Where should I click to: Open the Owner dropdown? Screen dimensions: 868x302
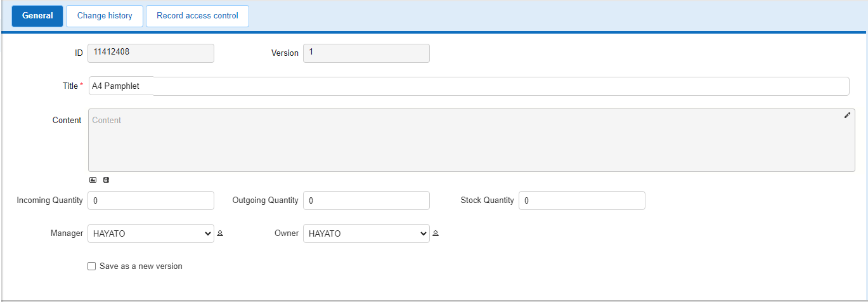click(366, 233)
